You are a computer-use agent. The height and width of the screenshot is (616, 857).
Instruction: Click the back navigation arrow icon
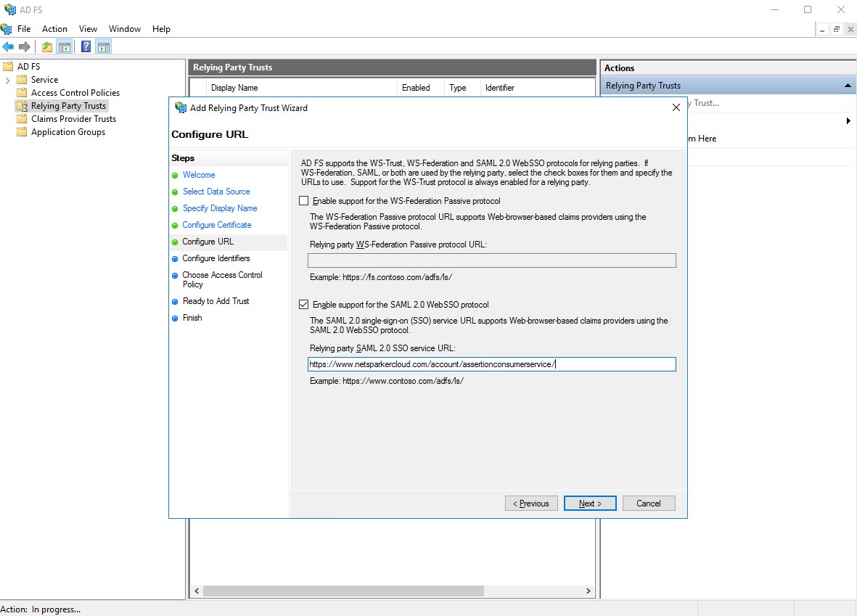point(7,46)
